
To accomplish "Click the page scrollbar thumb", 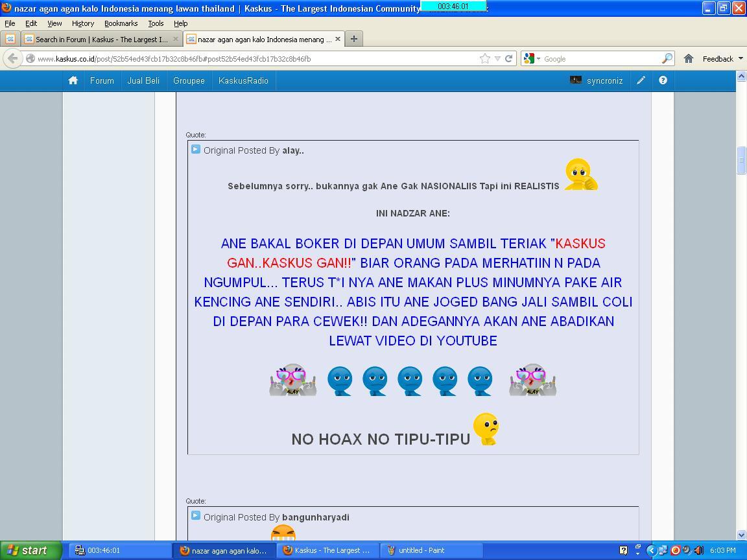I will pos(741,161).
